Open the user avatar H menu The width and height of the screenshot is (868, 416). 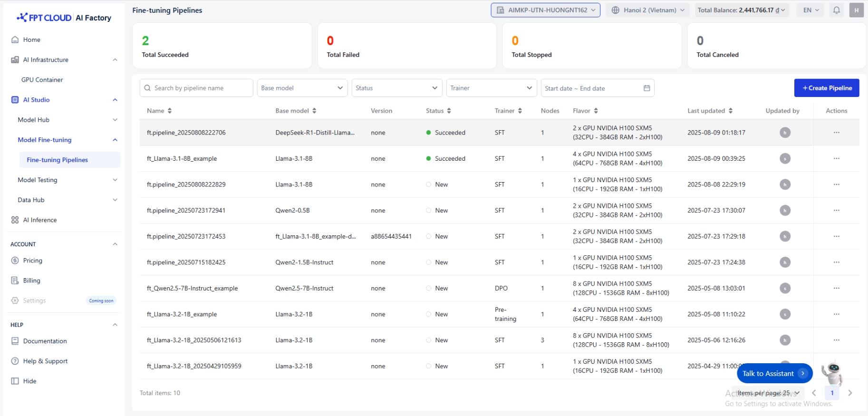[856, 10]
